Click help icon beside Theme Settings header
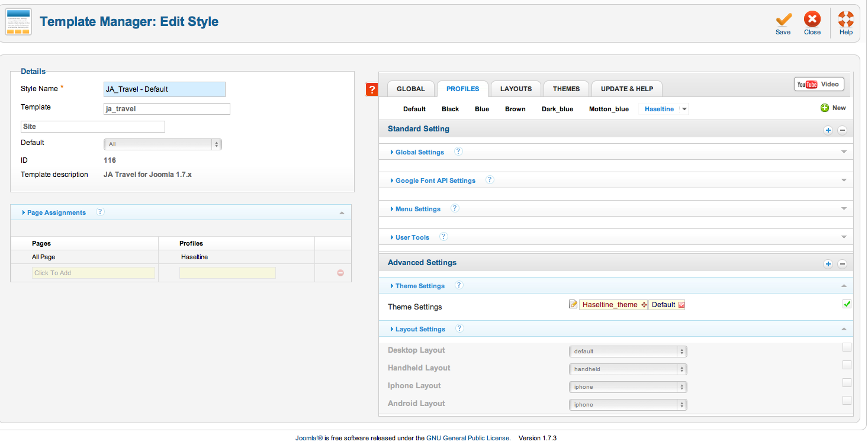This screenshot has width=868, height=448. click(x=459, y=285)
